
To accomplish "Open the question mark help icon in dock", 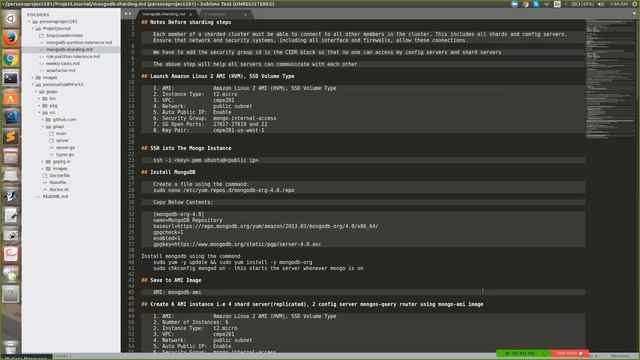I will tap(11, 294).
